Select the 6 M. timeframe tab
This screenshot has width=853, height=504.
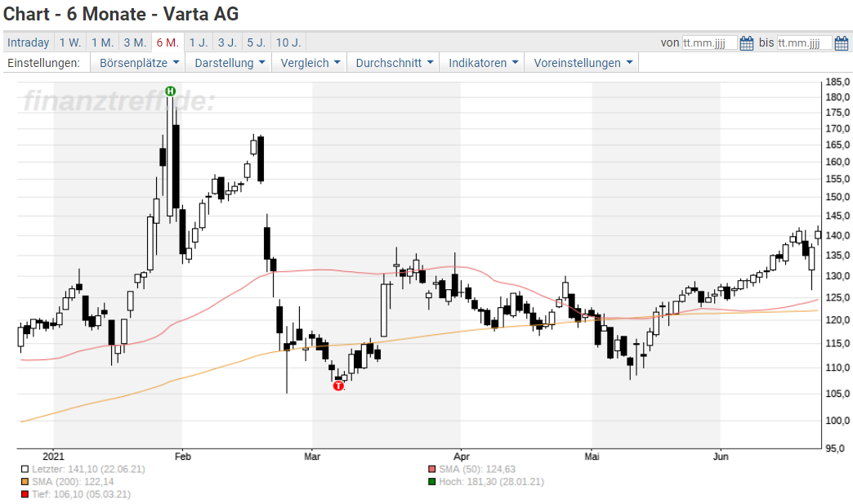coord(167,42)
